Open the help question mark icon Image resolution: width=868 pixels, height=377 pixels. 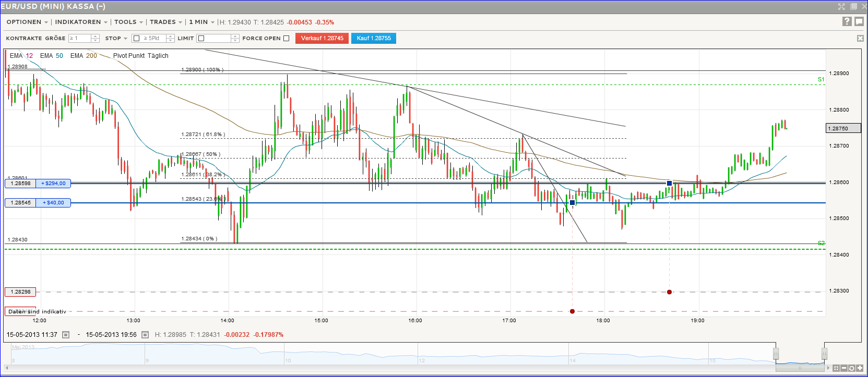click(x=847, y=21)
